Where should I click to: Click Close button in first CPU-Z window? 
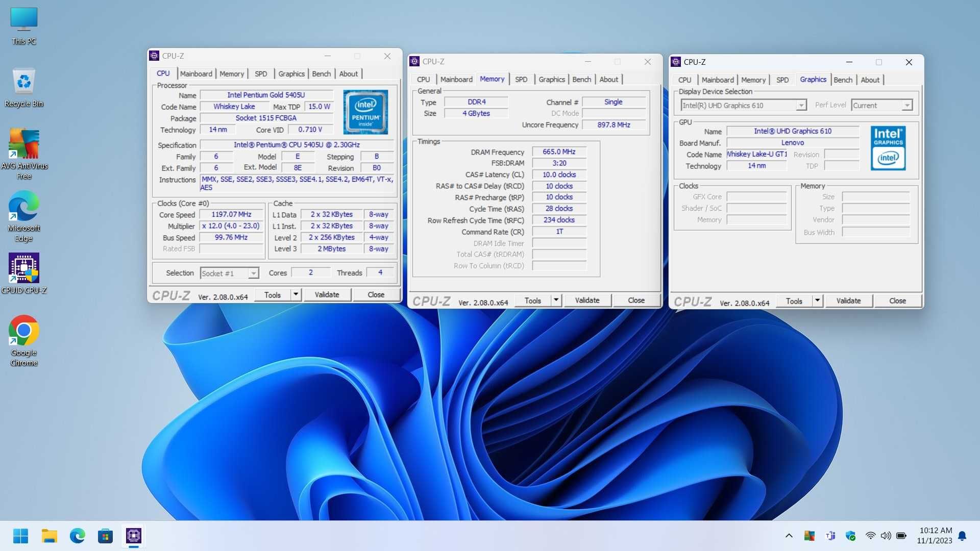(x=376, y=295)
